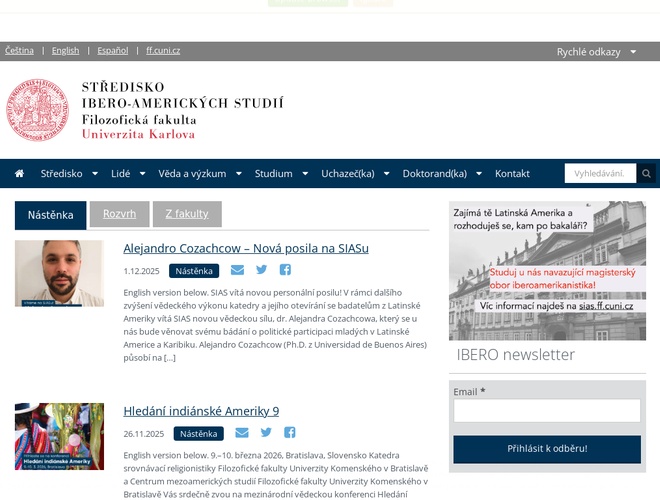The image size is (660, 500).
Task: Click the newsletter Email input field
Action: pyautogui.click(x=547, y=411)
